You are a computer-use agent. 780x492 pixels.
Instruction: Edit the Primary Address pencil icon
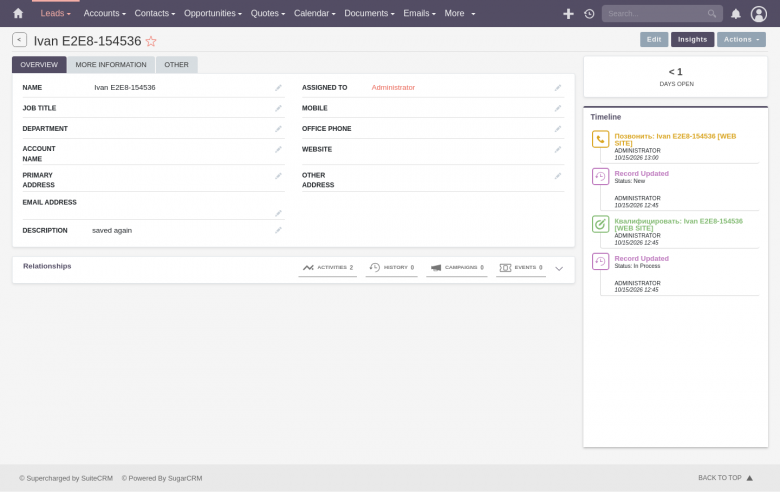(278, 176)
